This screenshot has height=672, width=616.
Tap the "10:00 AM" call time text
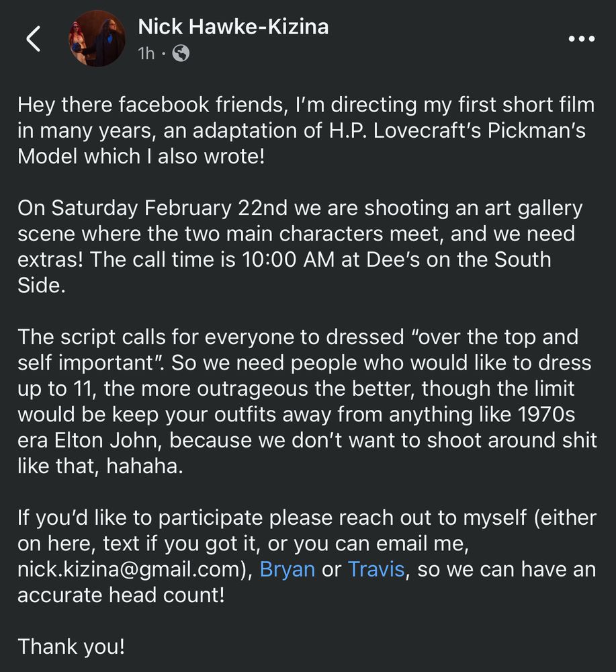click(x=288, y=259)
